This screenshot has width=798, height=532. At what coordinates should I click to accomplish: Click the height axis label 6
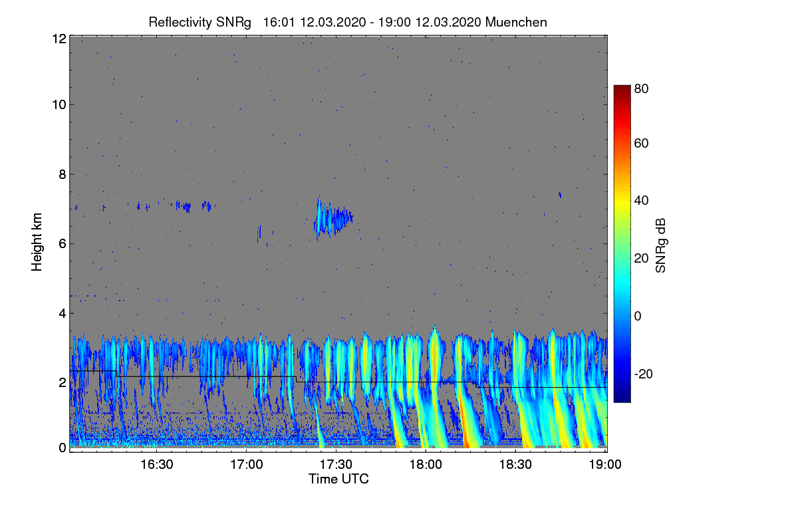[63, 243]
